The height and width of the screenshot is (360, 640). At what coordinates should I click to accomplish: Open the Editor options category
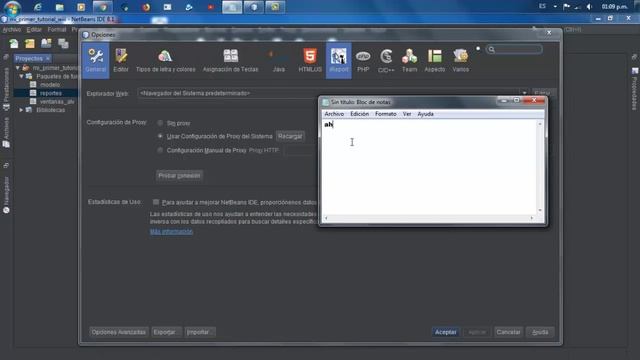point(121,60)
